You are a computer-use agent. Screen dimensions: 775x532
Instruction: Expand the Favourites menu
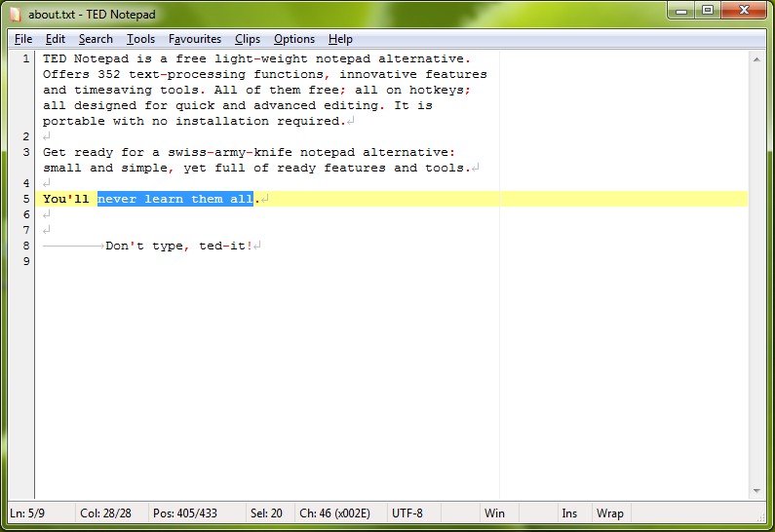coord(195,39)
